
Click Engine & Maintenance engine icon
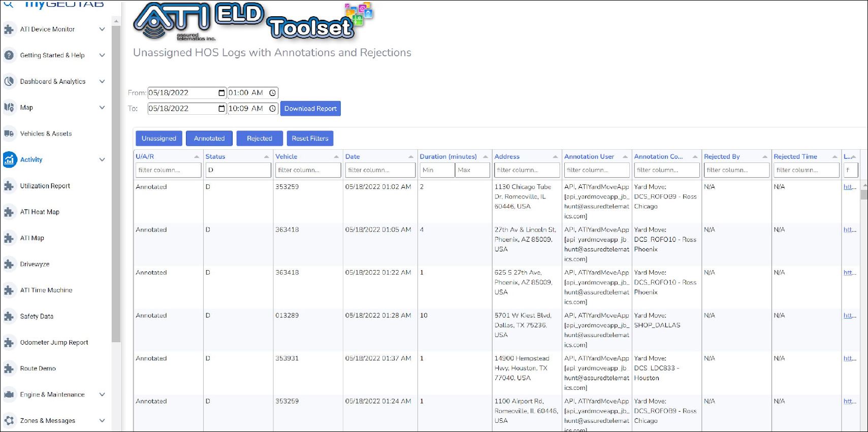click(9, 394)
